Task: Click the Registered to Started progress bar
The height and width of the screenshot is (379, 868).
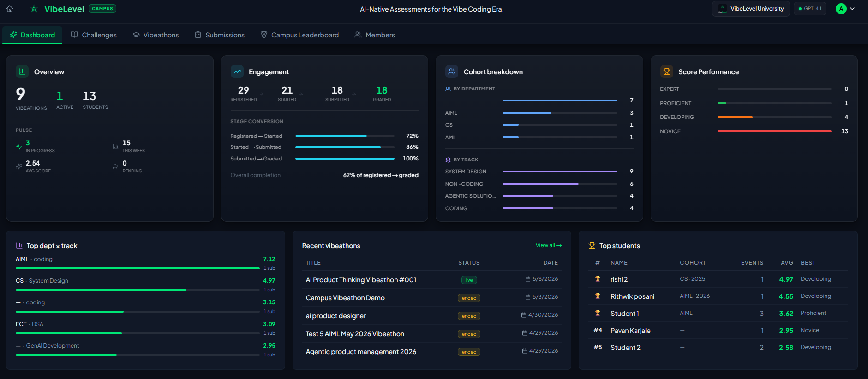Action: pos(345,136)
